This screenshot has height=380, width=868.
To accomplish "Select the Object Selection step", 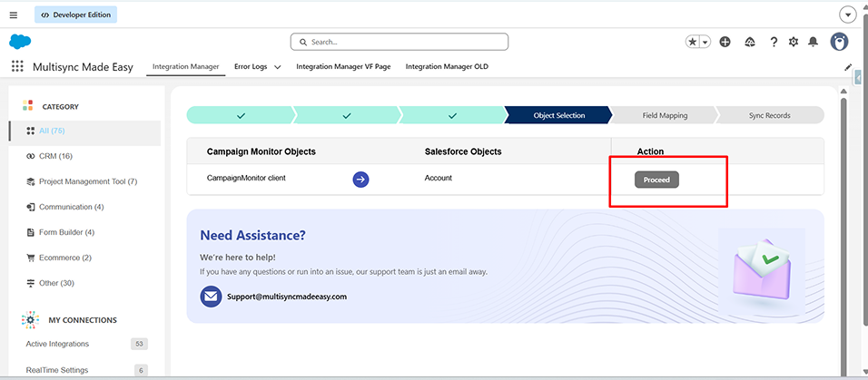I will 558,115.
